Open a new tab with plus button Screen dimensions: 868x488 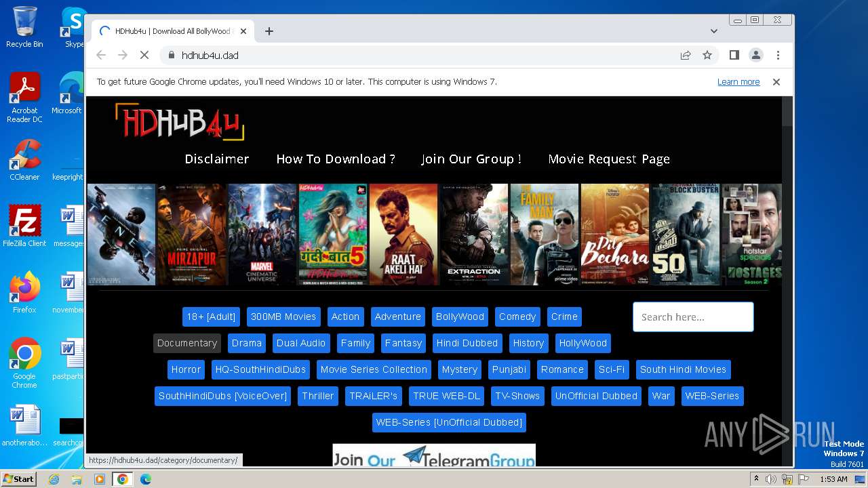click(269, 31)
